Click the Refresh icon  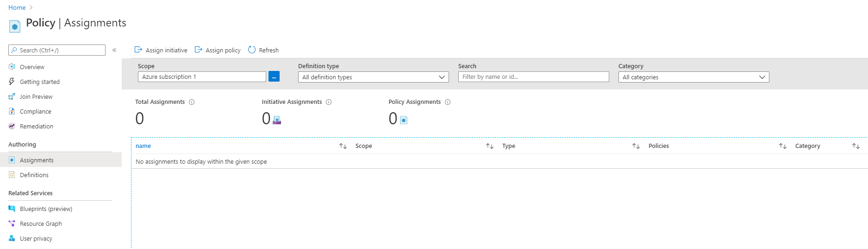click(252, 50)
